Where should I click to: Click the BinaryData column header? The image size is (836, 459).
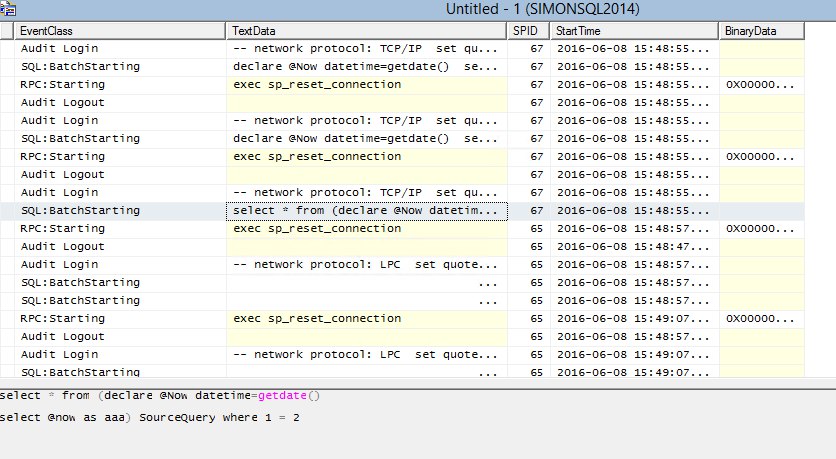(x=761, y=31)
